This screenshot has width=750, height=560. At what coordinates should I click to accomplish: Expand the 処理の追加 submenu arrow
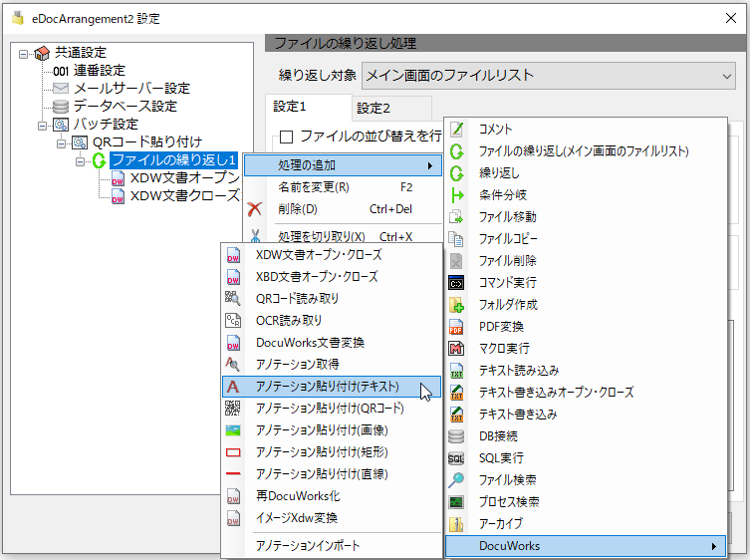click(430, 165)
